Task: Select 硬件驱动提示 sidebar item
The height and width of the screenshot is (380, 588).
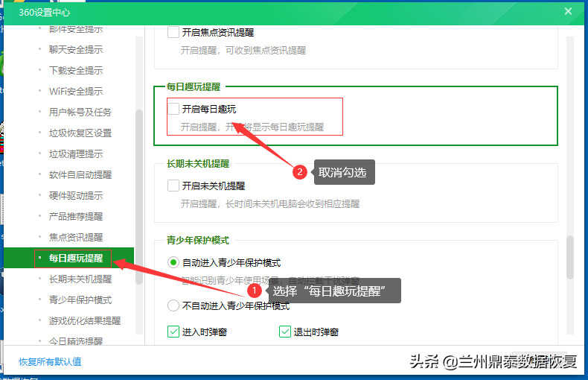Action: coord(76,196)
